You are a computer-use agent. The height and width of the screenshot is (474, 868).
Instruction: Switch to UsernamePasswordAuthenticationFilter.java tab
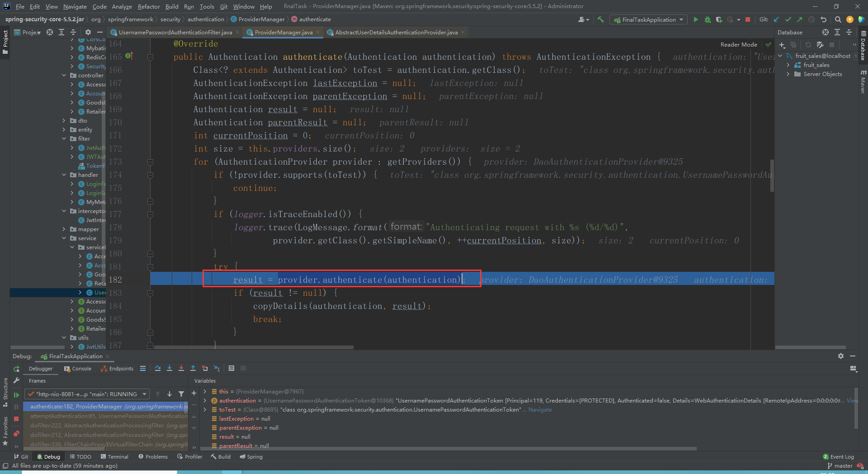click(x=175, y=32)
